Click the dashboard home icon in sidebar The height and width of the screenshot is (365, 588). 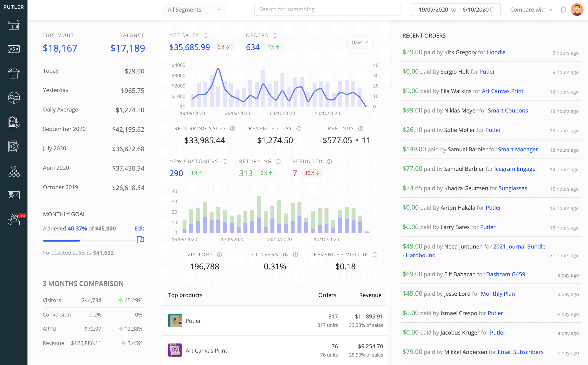[x=13, y=24]
